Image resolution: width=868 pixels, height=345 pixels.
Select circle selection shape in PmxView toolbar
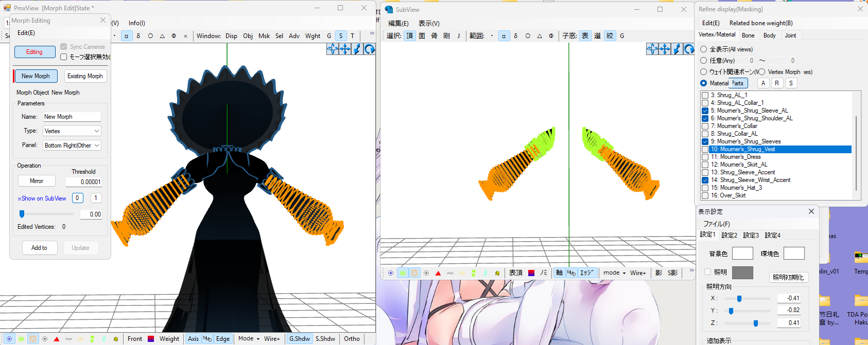(150, 36)
